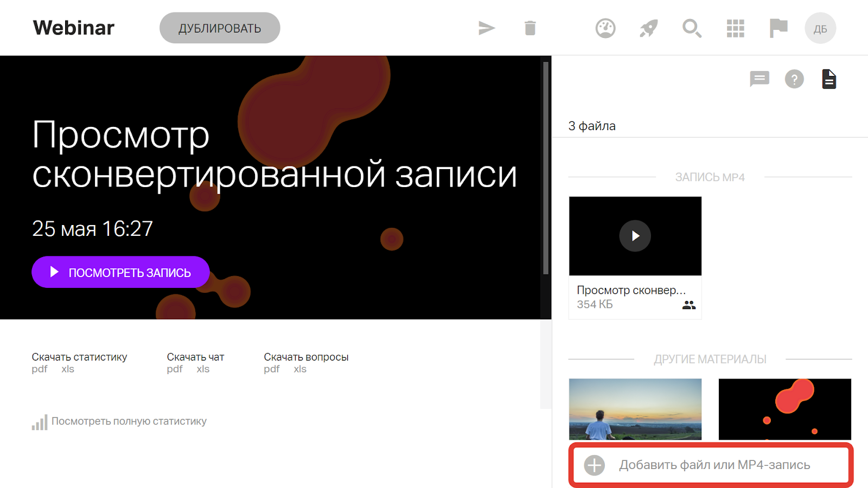The width and height of the screenshot is (868, 488).
Task: Download questions as xls
Action: [300, 369]
